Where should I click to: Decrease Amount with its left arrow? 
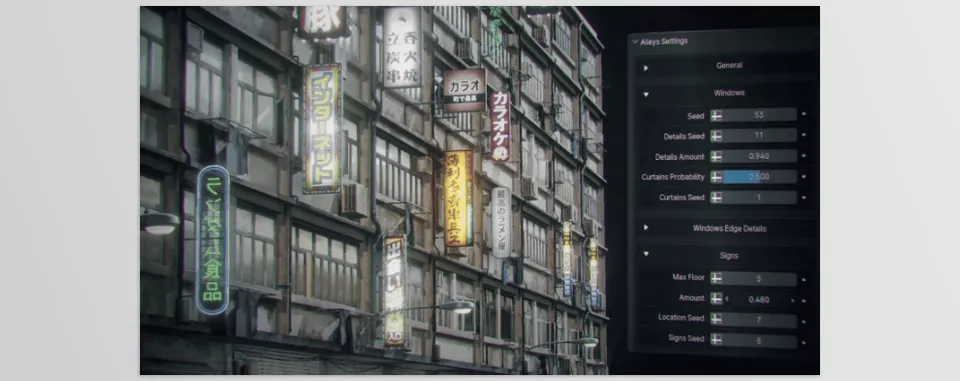[x=727, y=300]
